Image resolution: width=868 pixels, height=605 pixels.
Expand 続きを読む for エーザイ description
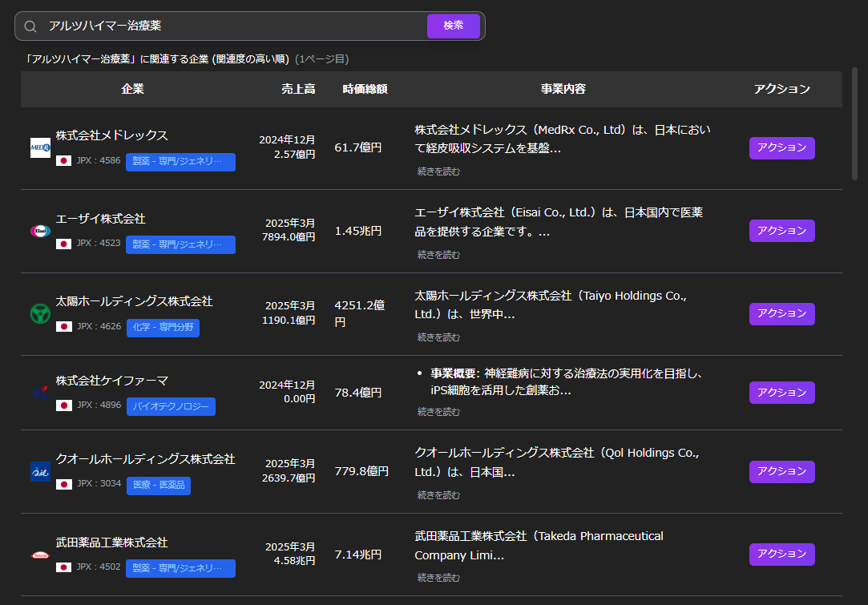coord(438,255)
